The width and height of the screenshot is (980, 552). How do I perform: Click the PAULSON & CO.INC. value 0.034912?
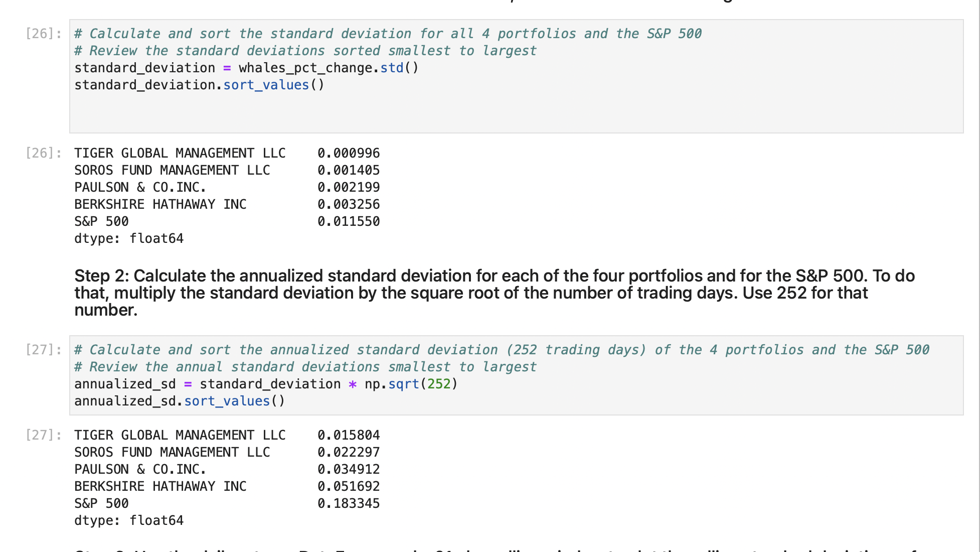click(x=348, y=469)
